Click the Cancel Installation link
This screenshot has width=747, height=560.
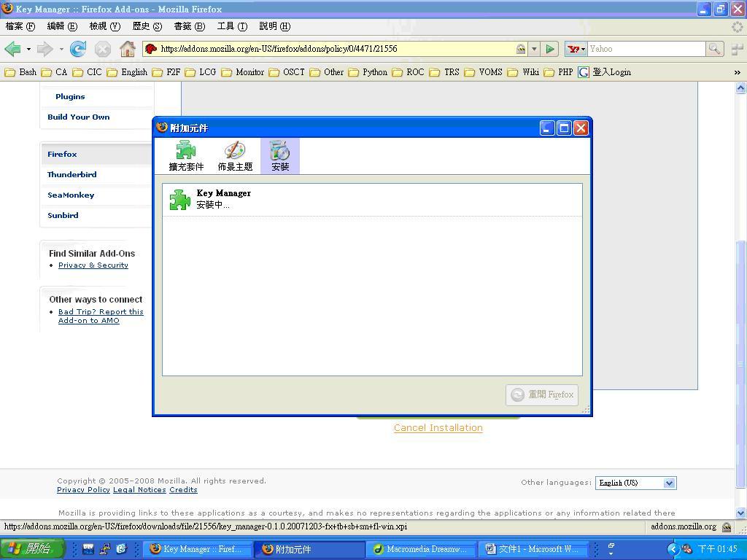438,427
